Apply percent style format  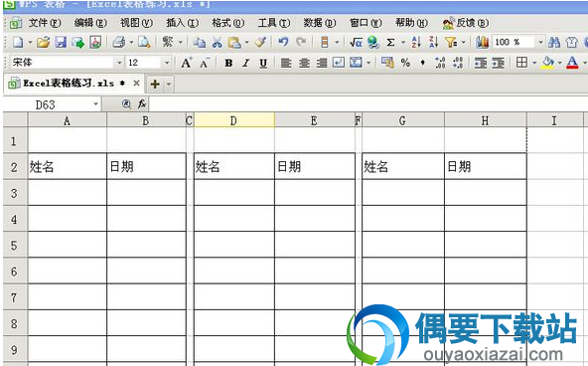point(405,63)
